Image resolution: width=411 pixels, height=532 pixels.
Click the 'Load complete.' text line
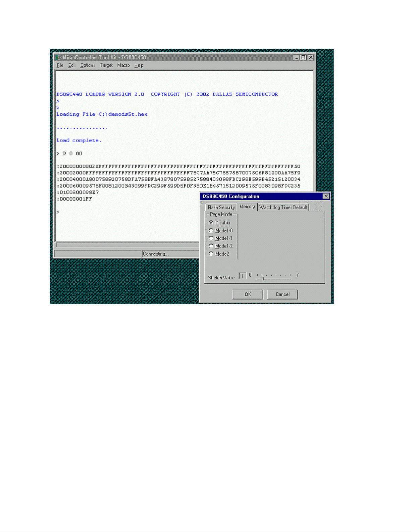point(79,141)
